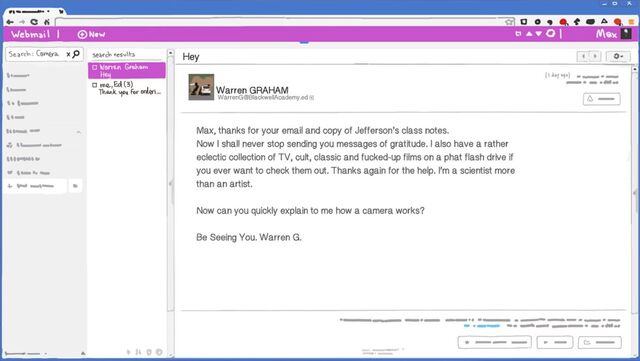The width and height of the screenshot is (640, 361).
Task: Clear the Camera search with the x
Action: pos(68,54)
